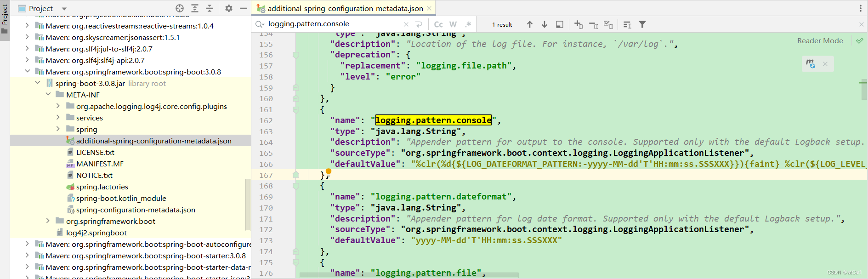This screenshot has width=868, height=279.
Task: Collapse the META-INF folder
Action: pos(48,95)
